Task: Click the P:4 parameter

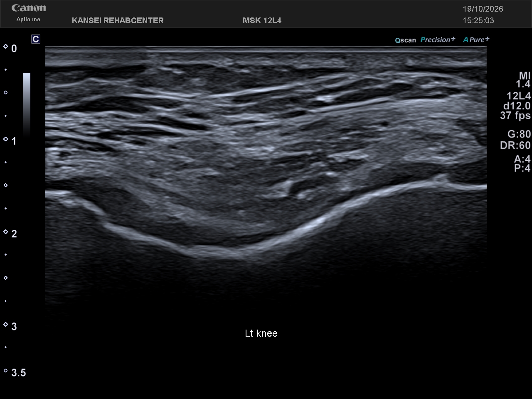Action: click(522, 168)
